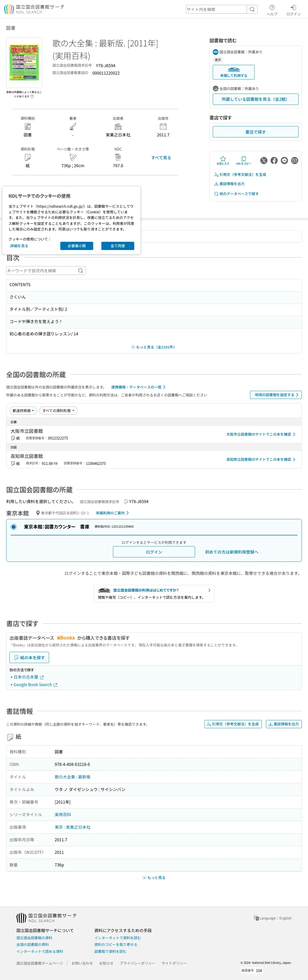Open 来館利用のご案内 link
The width and height of the screenshot is (308, 980).
click(112, 513)
